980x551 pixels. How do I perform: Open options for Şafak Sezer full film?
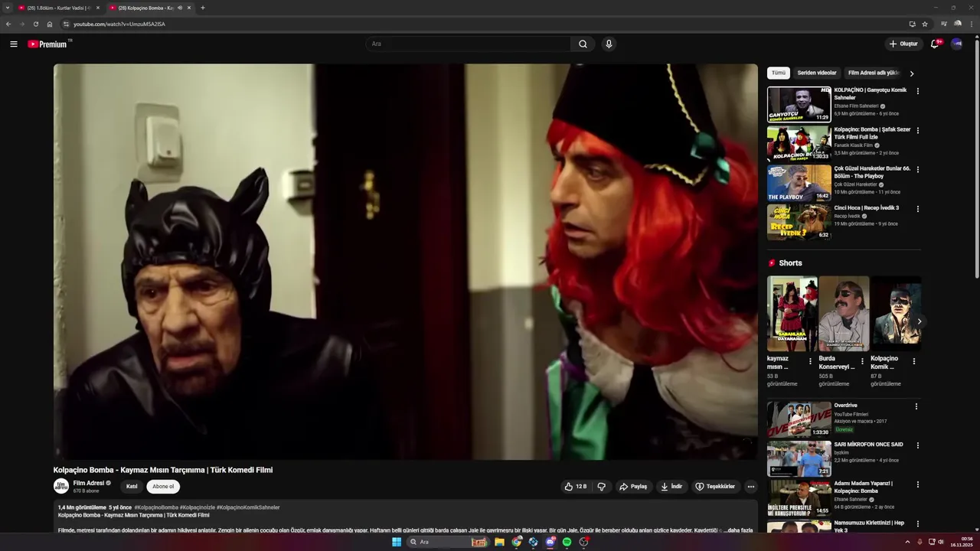(x=917, y=130)
